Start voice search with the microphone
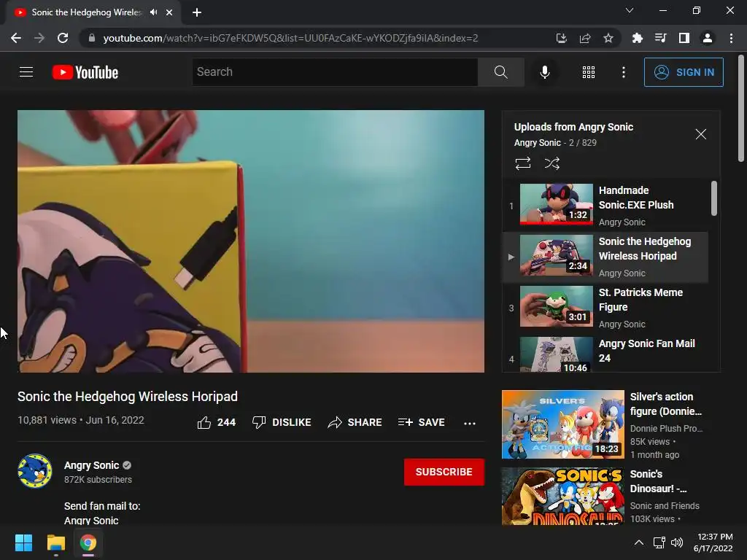Viewport: 747px width, 560px height. click(544, 72)
